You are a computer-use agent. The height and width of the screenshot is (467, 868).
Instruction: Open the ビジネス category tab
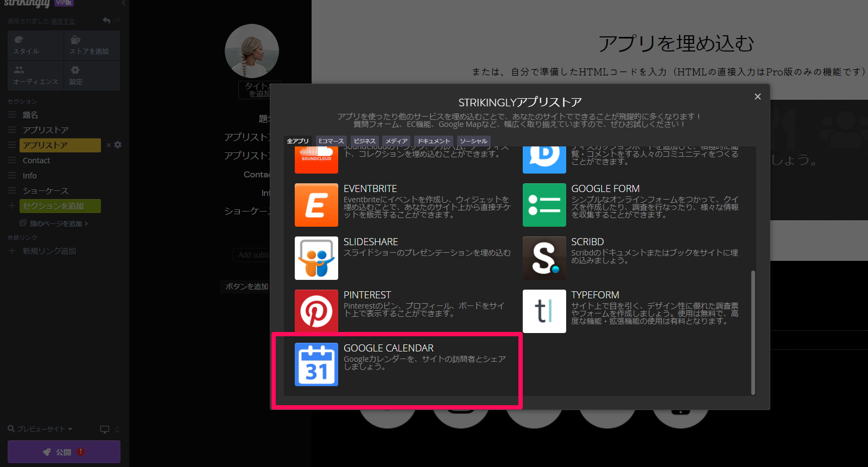[x=365, y=141]
